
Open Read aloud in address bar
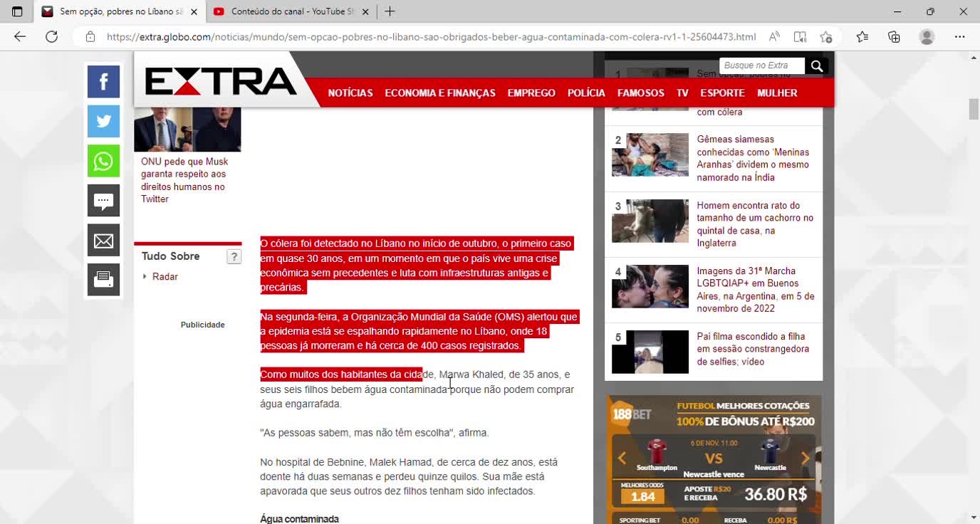[774, 37]
